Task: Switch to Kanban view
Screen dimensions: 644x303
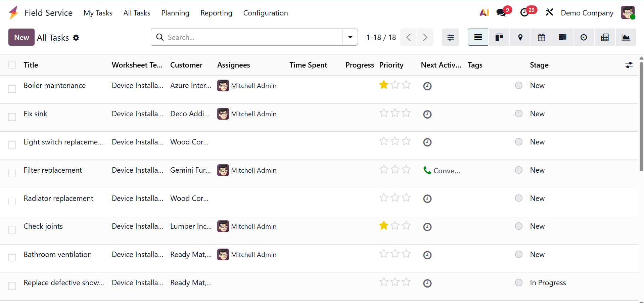Action: (499, 37)
